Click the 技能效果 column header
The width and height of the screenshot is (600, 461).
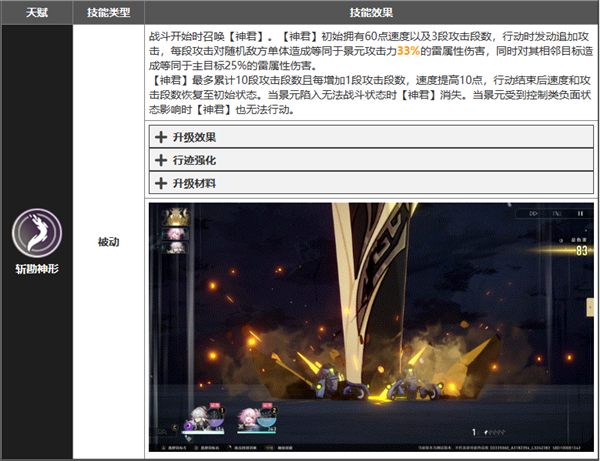coord(371,13)
